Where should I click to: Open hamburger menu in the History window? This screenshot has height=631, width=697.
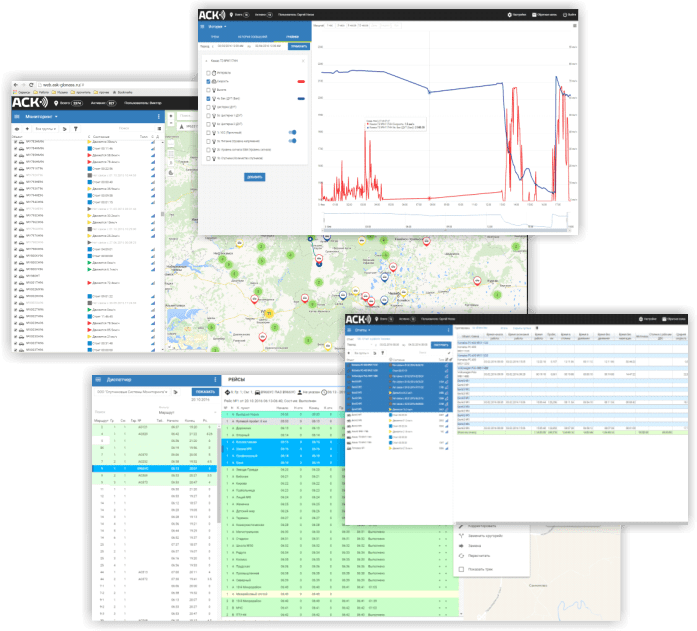click(202, 27)
